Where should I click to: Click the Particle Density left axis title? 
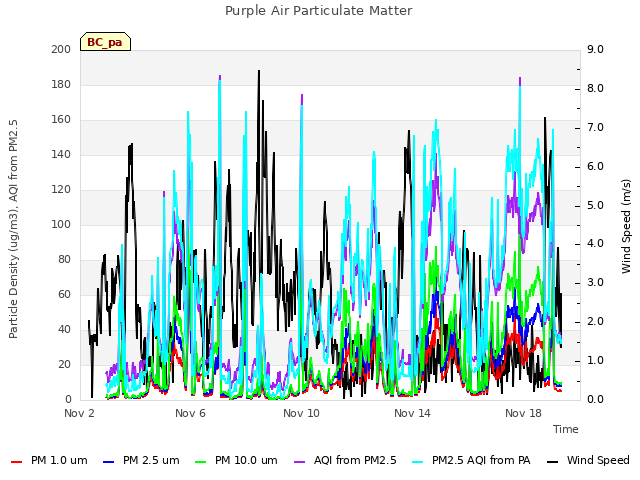click(x=13, y=229)
